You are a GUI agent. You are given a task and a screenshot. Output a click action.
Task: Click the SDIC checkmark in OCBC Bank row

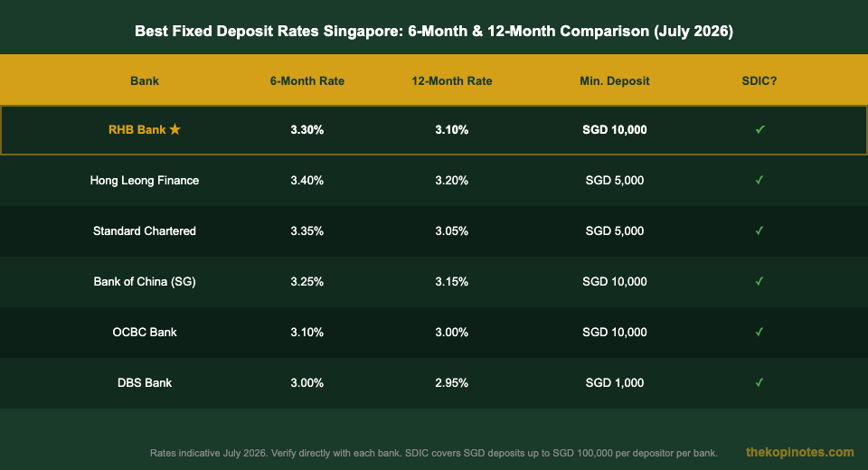point(759,332)
